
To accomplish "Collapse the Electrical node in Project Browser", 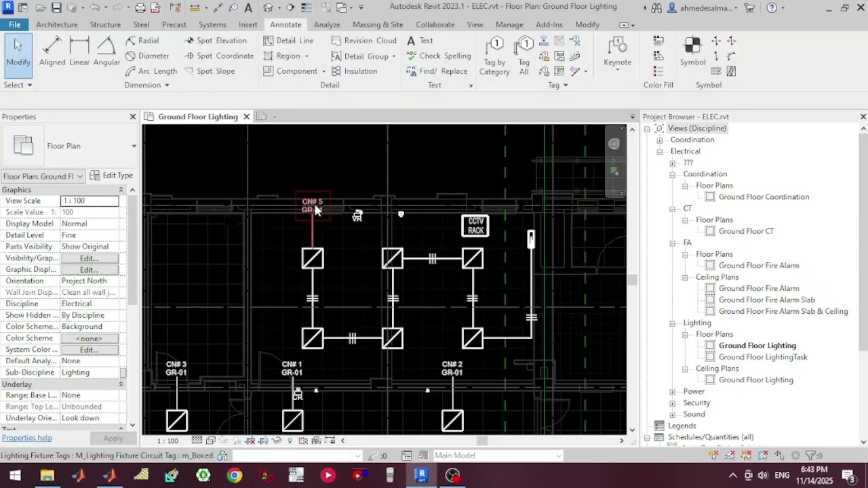I will pyautogui.click(x=659, y=152).
